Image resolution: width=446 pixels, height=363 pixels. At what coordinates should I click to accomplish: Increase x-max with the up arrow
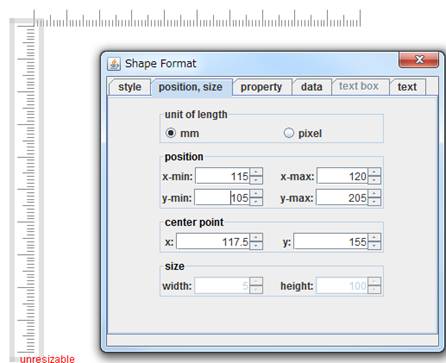pyautogui.click(x=374, y=172)
